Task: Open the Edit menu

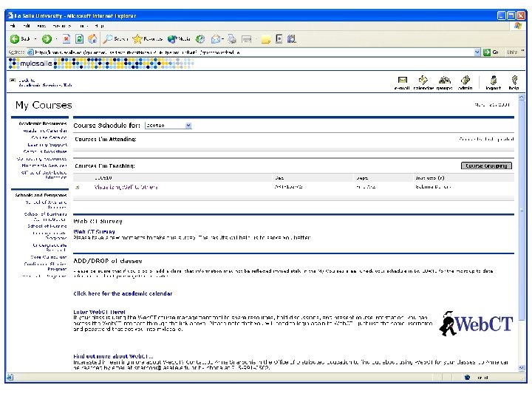Action: [27, 26]
